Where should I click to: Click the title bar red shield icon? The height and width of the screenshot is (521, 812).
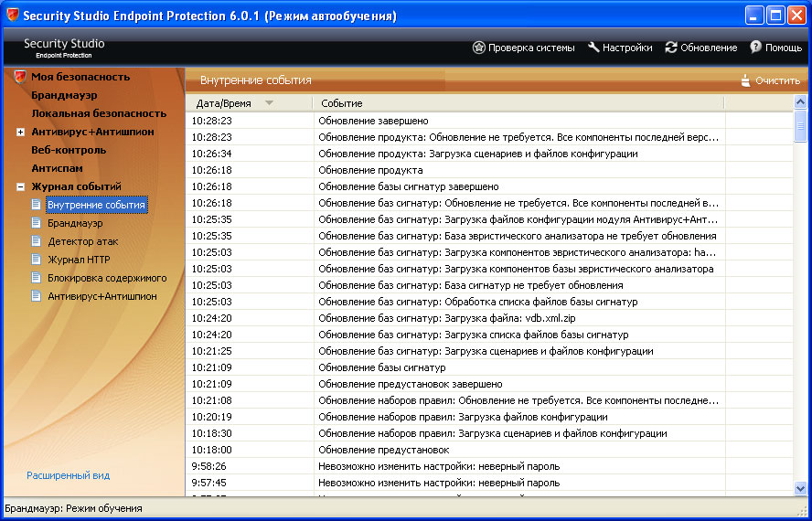pyautogui.click(x=12, y=15)
